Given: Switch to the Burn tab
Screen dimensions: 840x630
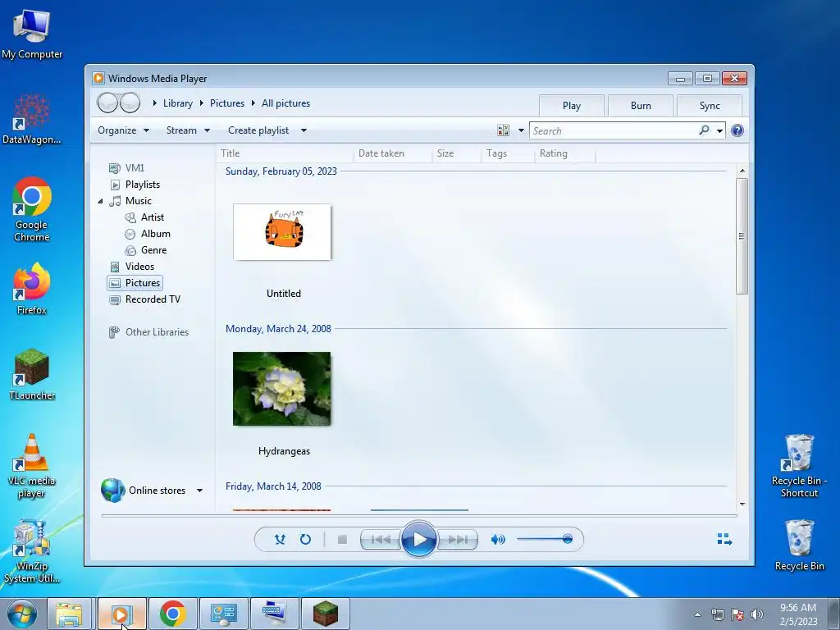Looking at the screenshot, I should click(641, 106).
